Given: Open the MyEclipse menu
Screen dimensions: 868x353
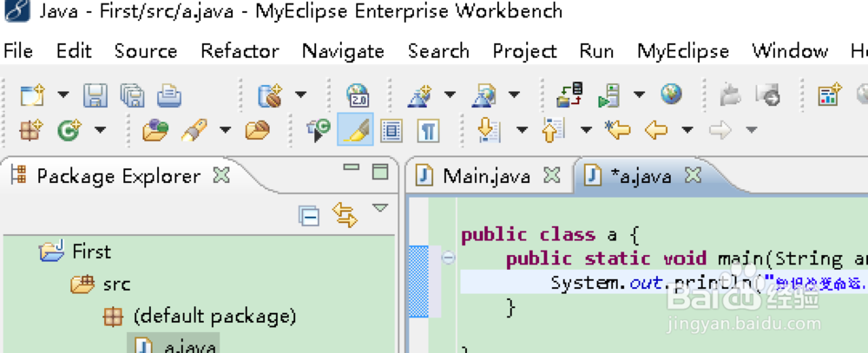Looking at the screenshot, I should tap(682, 51).
